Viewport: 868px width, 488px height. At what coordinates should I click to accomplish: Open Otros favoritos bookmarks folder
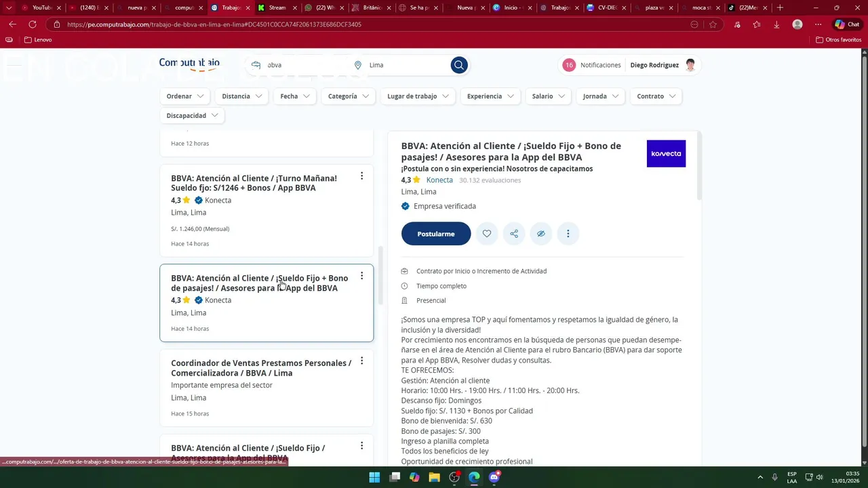pyautogui.click(x=839, y=40)
